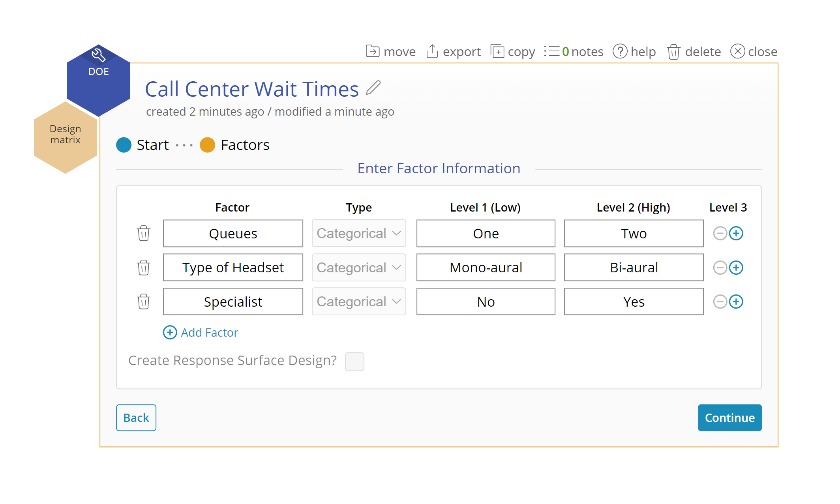840x504 pixels.
Task: Add a level to Queues row
Action: 736,233
